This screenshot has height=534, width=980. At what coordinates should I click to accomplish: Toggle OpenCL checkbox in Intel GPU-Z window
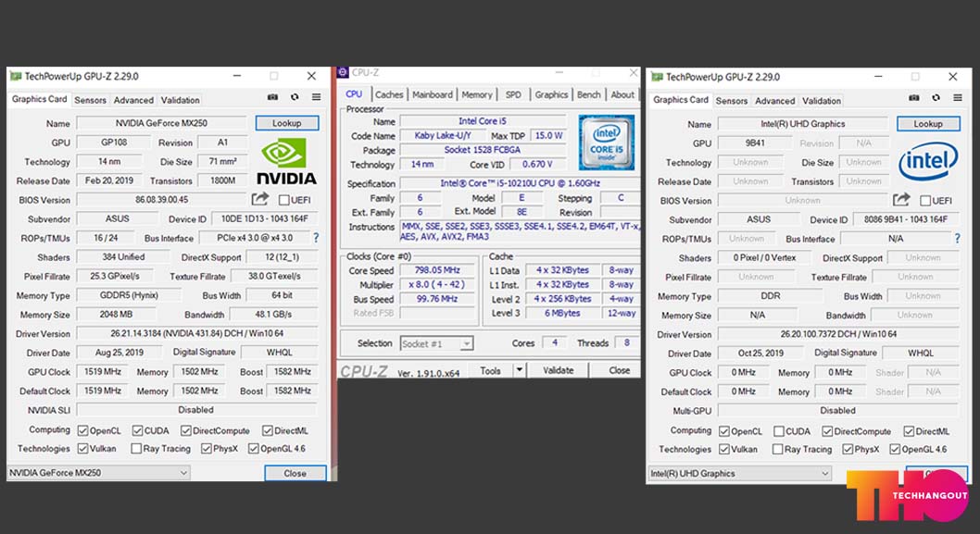click(x=723, y=431)
